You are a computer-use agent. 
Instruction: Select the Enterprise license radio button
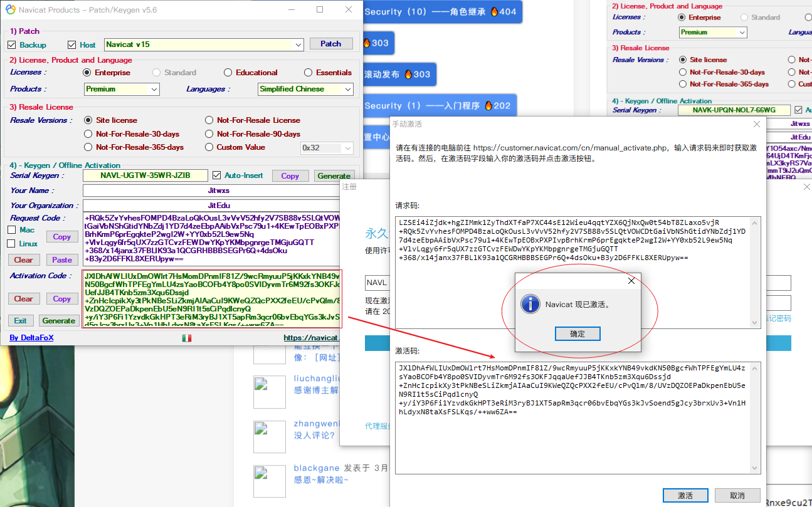[x=87, y=73]
